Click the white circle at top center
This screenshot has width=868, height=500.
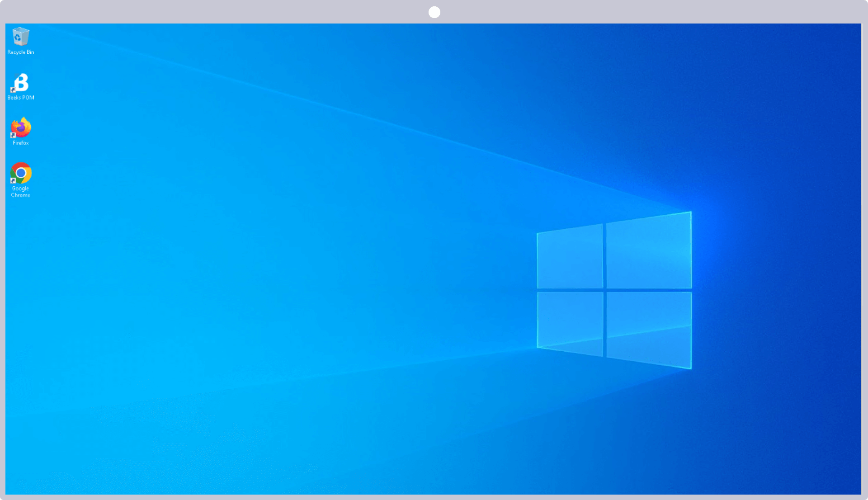434,12
